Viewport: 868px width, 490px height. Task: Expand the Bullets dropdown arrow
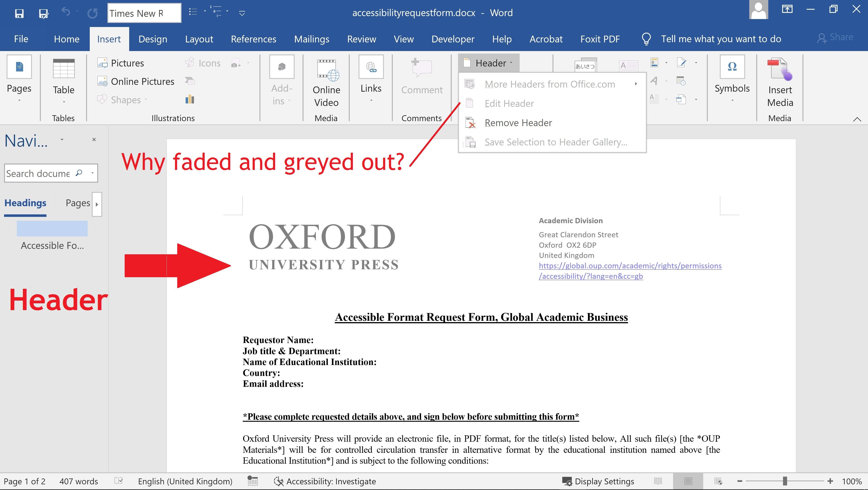pos(205,12)
